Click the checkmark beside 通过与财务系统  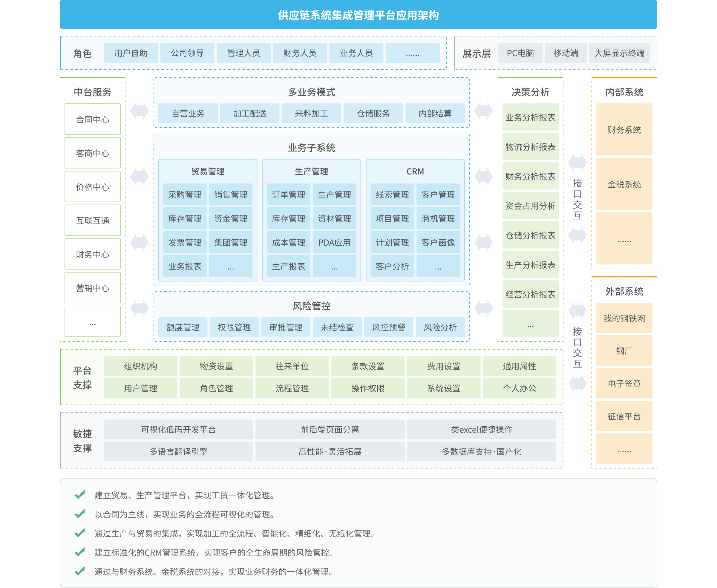79,571
